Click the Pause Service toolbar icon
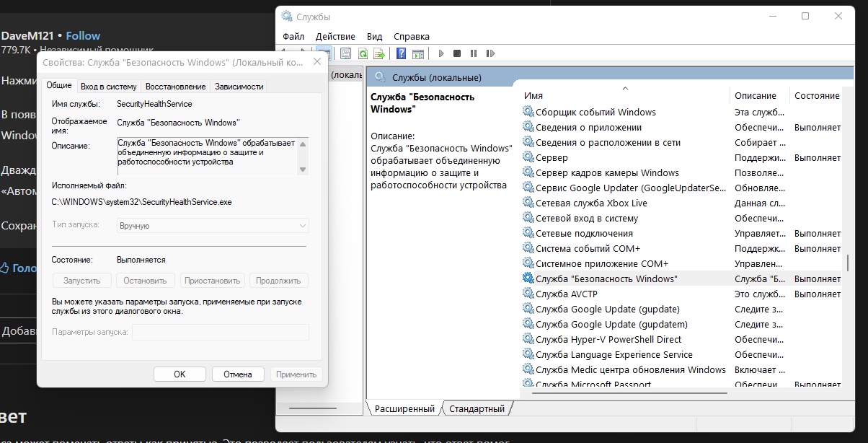 [474, 53]
